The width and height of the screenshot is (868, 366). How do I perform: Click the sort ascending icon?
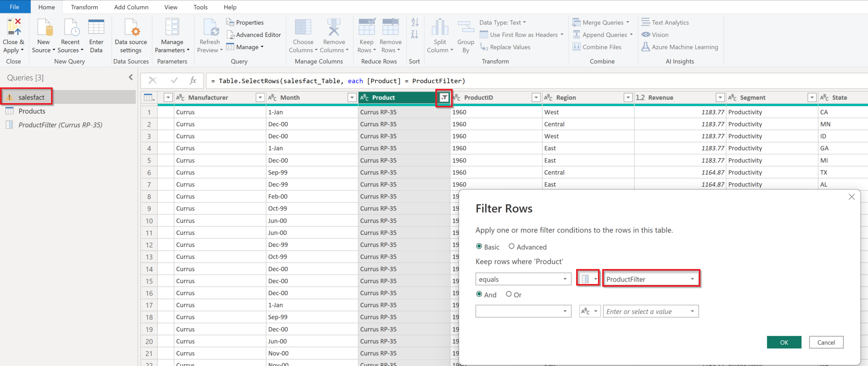coord(415,22)
